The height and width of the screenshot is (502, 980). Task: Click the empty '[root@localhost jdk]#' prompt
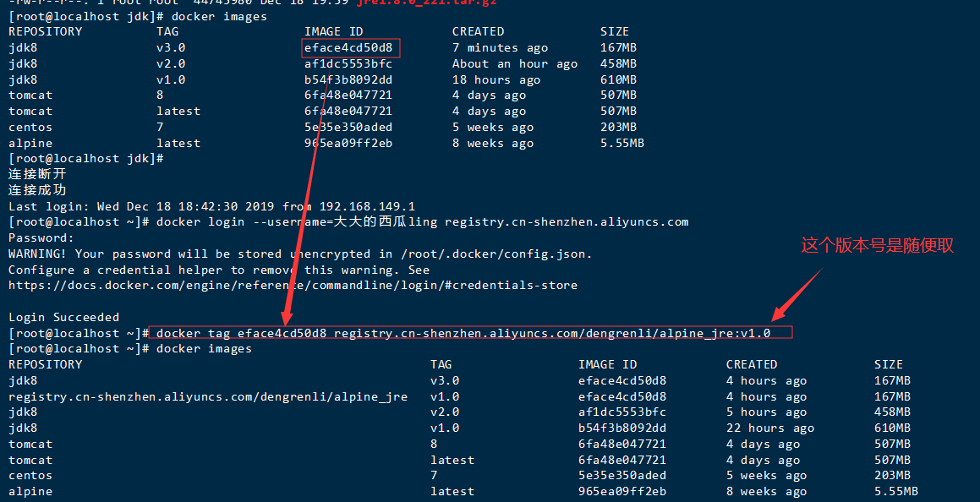[85, 159]
